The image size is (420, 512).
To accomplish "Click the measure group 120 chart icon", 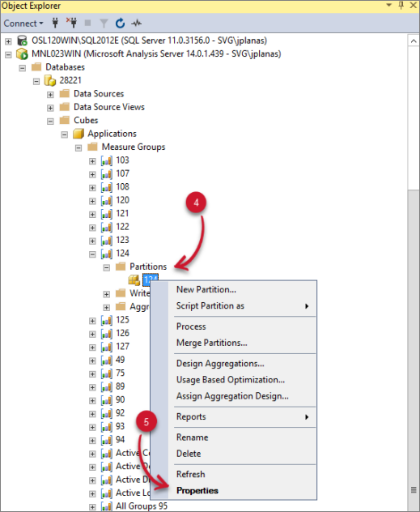I will coord(107,200).
